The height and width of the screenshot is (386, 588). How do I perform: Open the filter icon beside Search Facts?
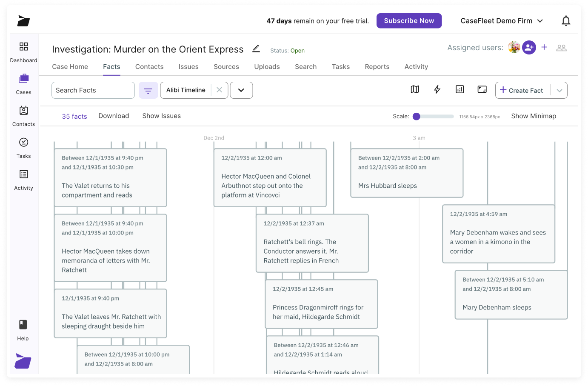click(x=148, y=90)
